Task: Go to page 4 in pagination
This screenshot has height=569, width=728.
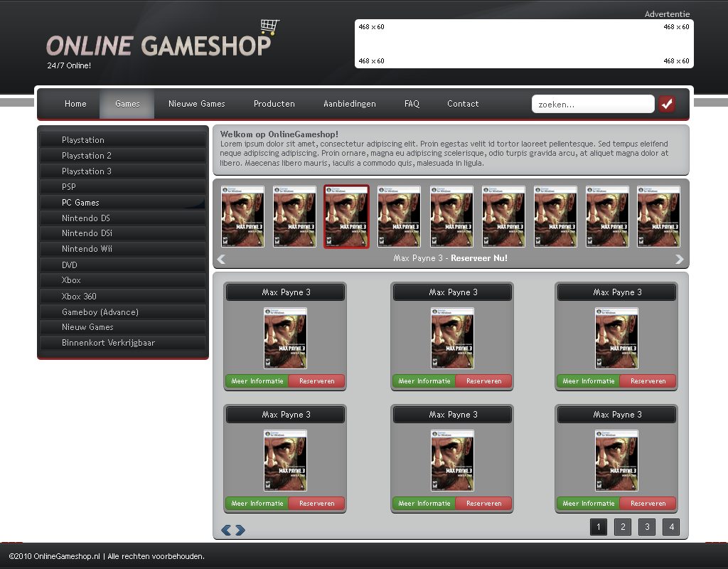Action: (x=671, y=527)
